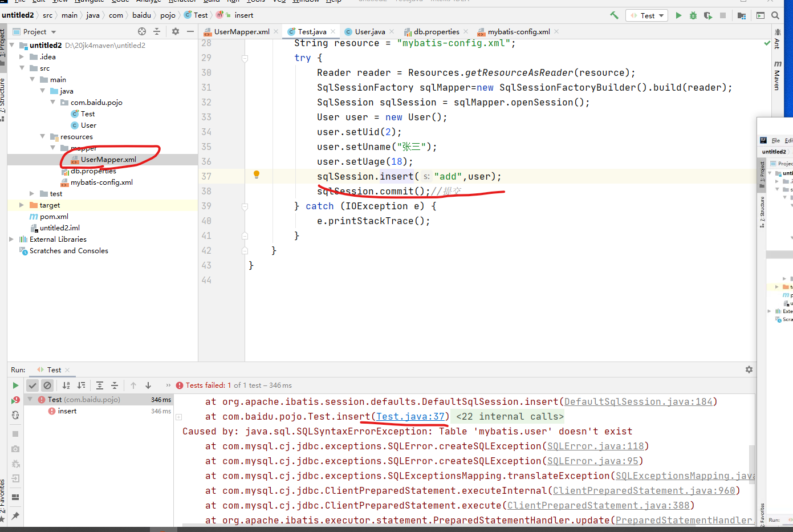Locate the opened file in the Project tree

(x=142, y=31)
